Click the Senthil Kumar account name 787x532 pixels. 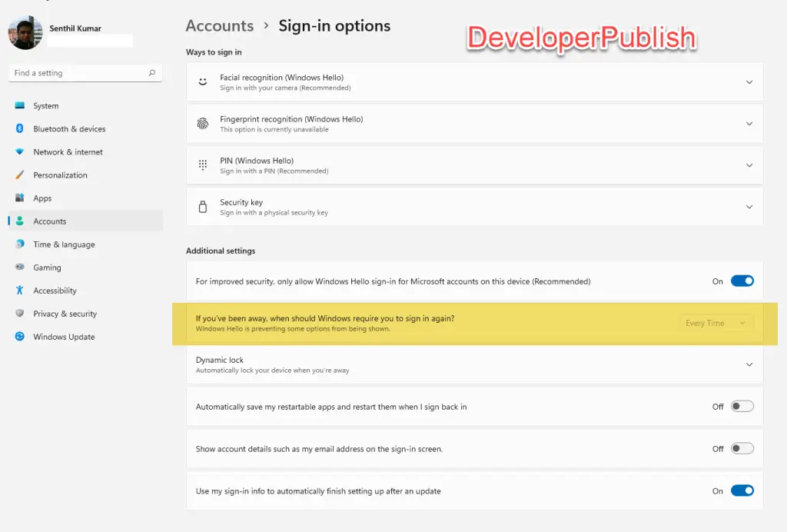[x=75, y=28]
